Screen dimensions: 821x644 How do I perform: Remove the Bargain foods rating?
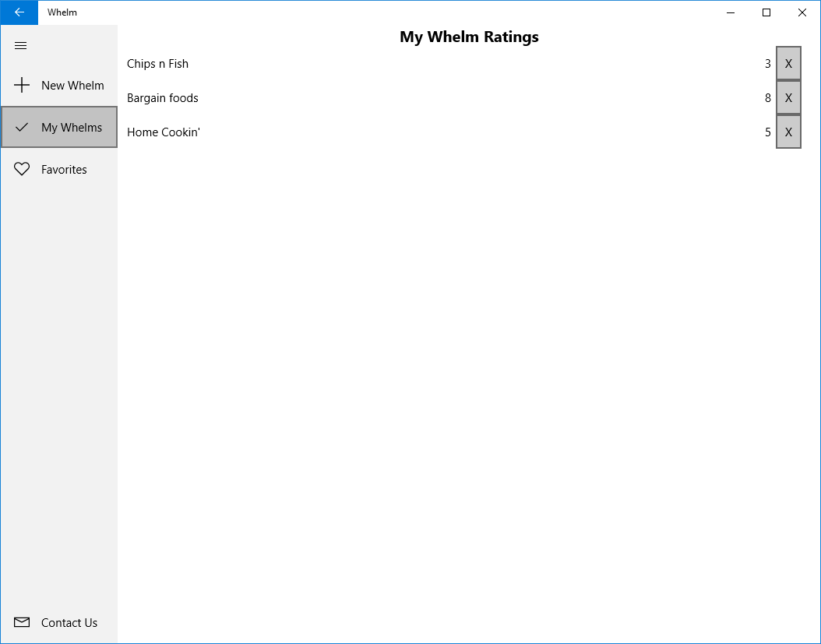point(788,98)
